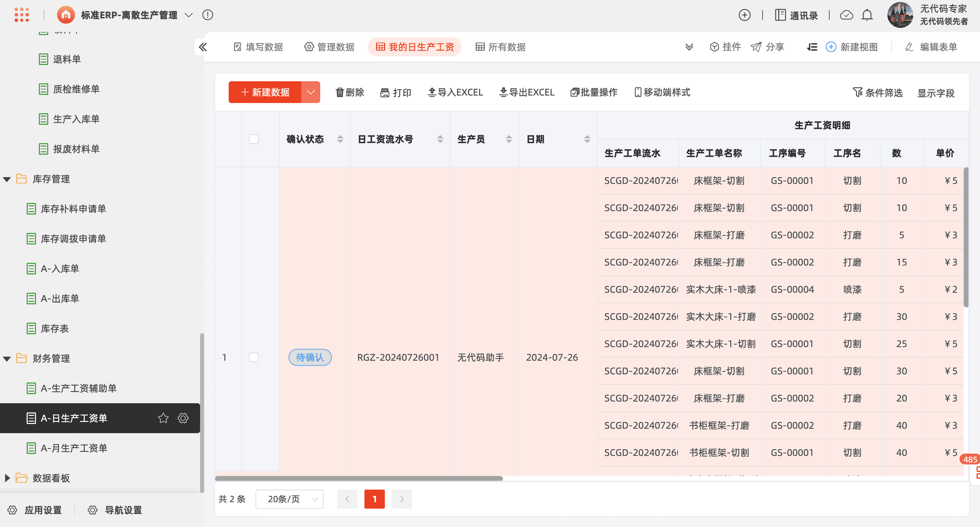Click the horizontal table scrollbar
This screenshot has height=527, width=980.
pyautogui.click(x=359, y=478)
